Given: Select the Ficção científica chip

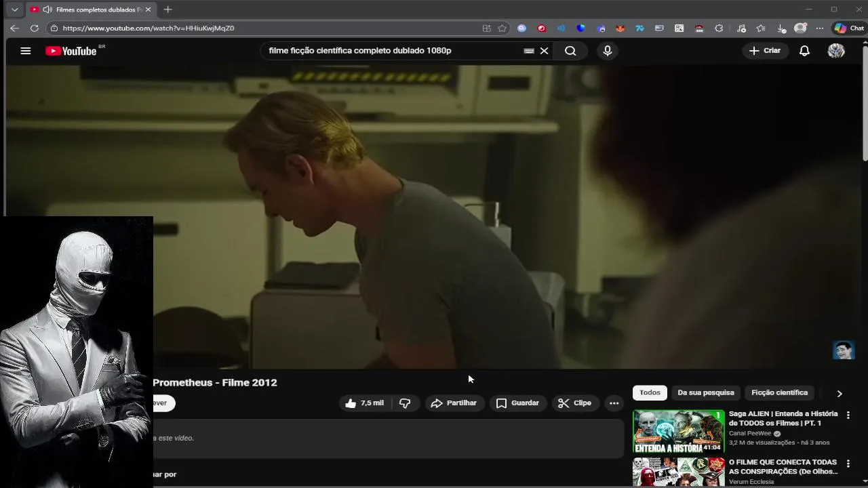Looking at the screenshot, I should pos(779,393).
